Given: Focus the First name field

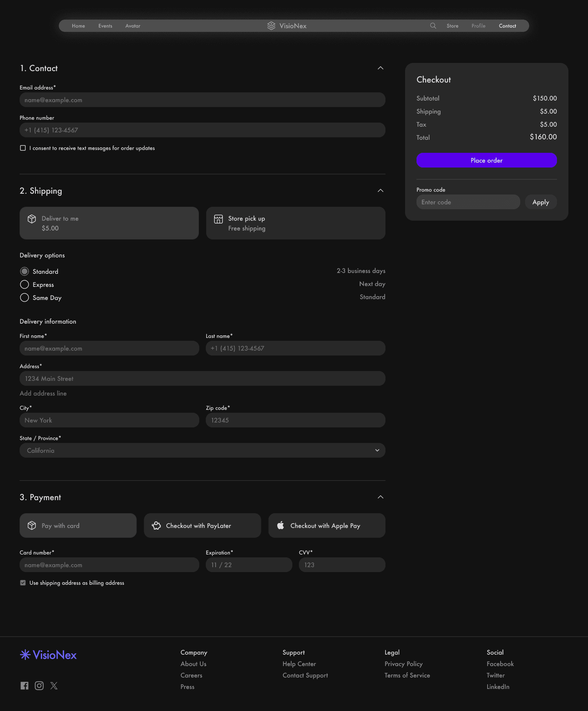Looking at the screenshot, I should (x=109, y=348).
